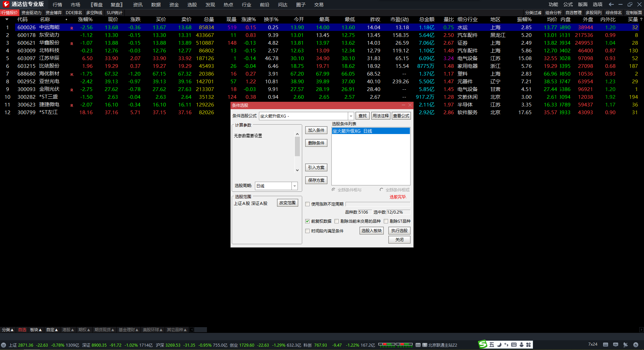Close the 条件选股 dialog with the X
This screenshot has width=644, height=350.
click(x=410, y=105)
